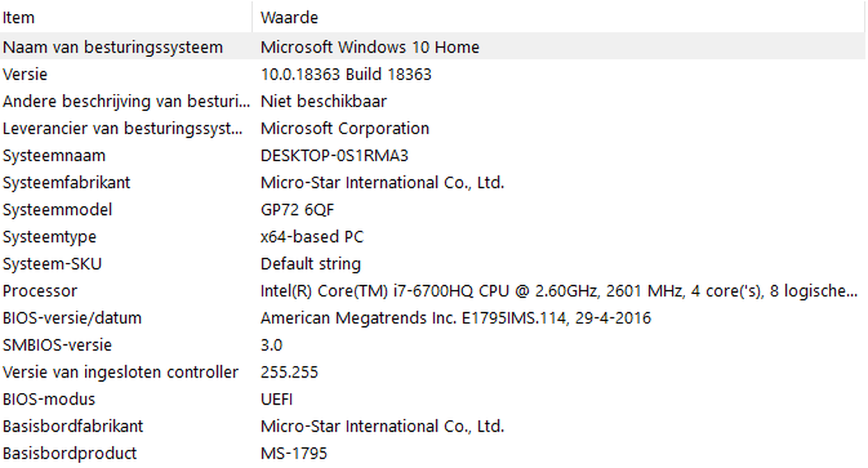The width and height of the screenshot is (868, 468).
Task: Select the Systeem-SKU row
Action: coord(433,264)
